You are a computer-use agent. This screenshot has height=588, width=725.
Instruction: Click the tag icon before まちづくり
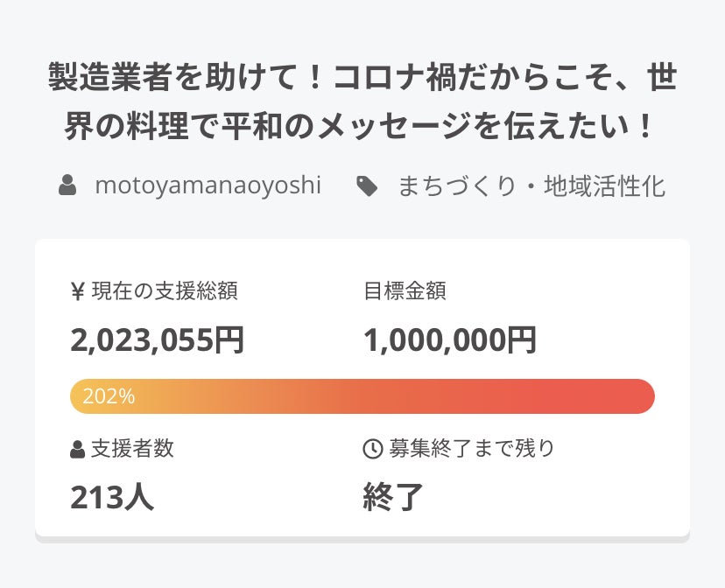[367, 185]
